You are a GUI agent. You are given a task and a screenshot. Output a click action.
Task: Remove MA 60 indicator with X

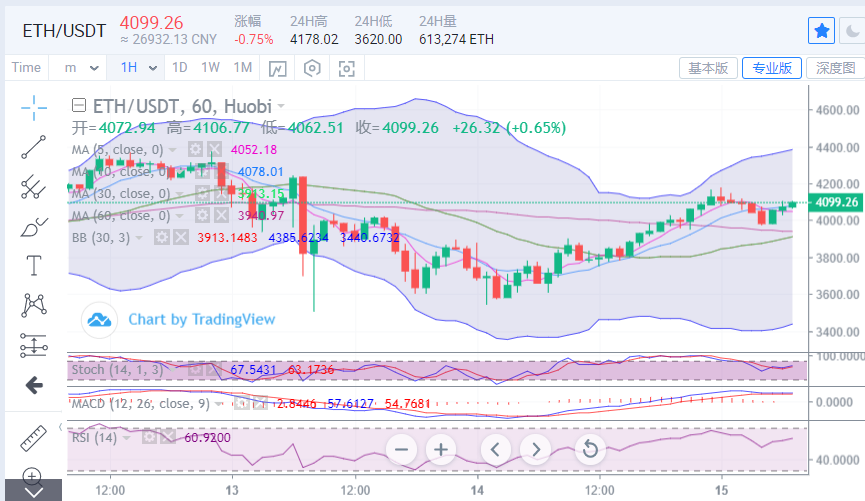221,215
